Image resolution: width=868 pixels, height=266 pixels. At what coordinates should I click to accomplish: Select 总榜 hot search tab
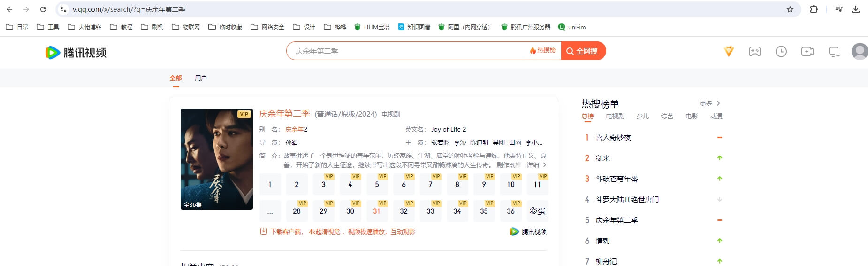[x=587, y=116]
